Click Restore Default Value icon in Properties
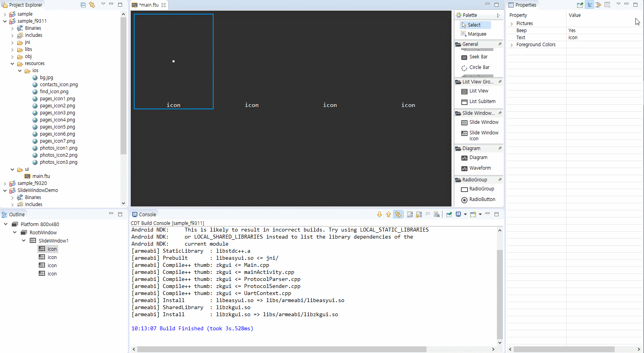Image resolution: width=644 pixels, height=353 pixels. [607, 5]
